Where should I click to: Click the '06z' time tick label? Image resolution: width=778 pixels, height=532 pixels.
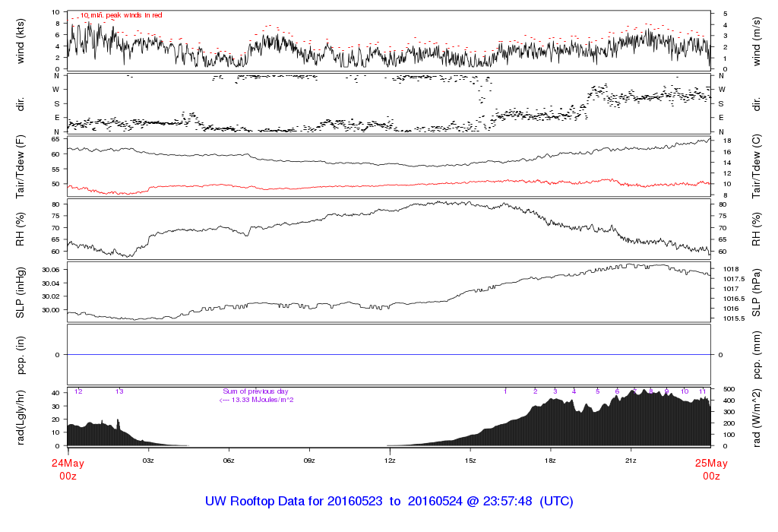coord(228,461)
